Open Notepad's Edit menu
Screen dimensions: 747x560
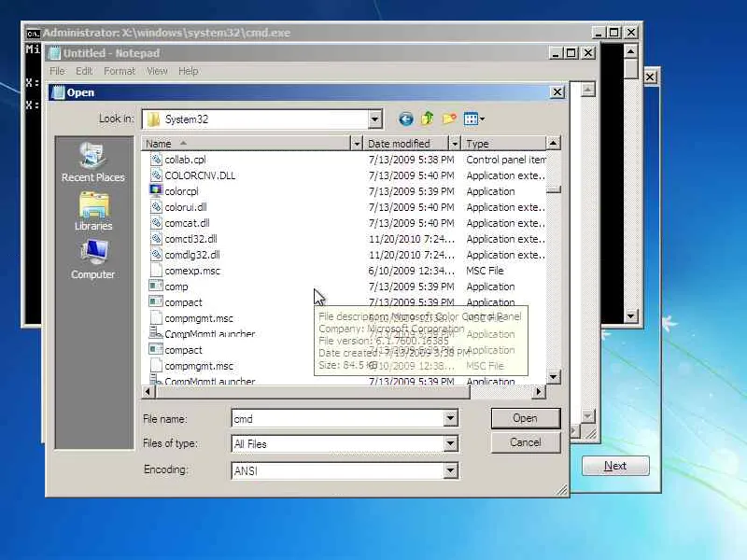(x=84, y=71)
